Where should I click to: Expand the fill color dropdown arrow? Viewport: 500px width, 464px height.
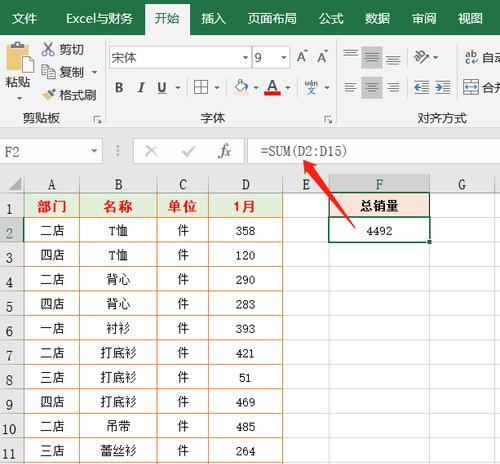coord(256,88)
